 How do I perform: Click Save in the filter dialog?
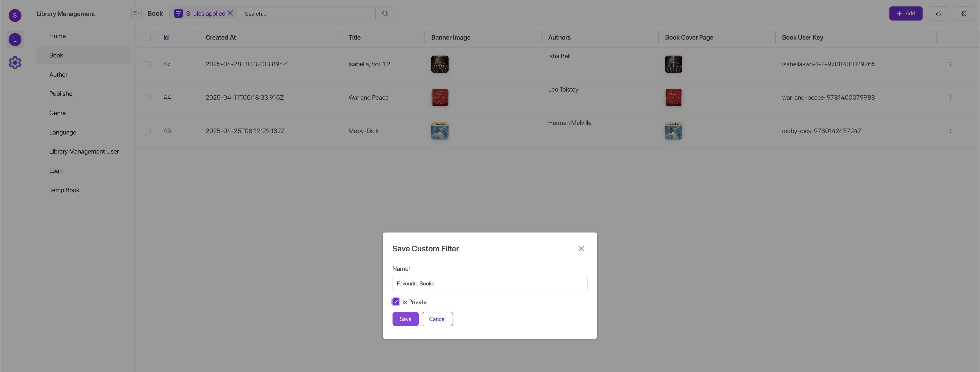point(405,319)
